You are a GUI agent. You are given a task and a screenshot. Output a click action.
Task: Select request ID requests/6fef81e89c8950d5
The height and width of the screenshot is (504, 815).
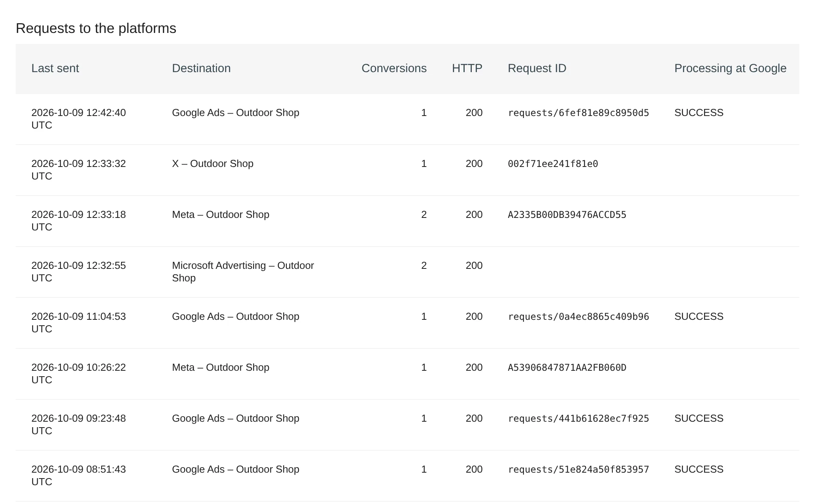(x=578, y=113)
